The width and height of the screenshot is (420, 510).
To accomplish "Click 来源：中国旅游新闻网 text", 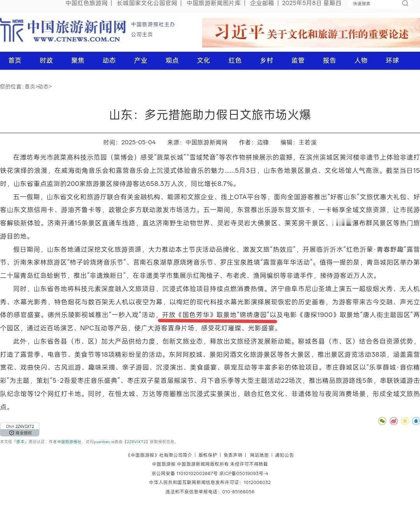I will (x=197, y=142).
